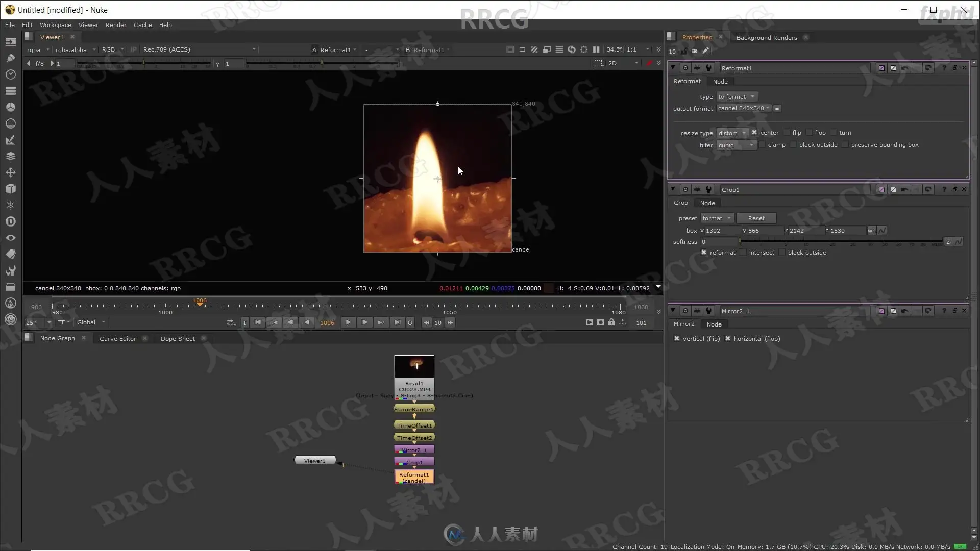
Task: Open the ToolSets wrench toolbar menu
Action: [10, 270]
